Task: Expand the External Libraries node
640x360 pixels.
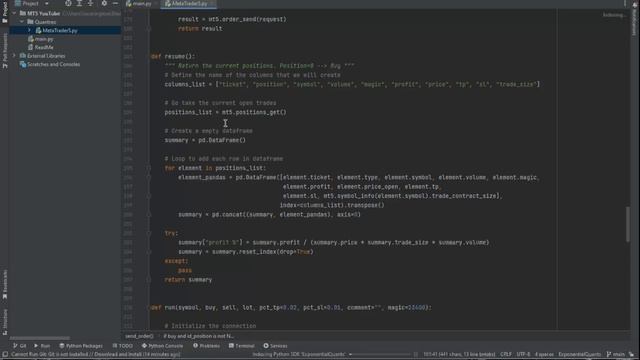Action: point(14,56)
